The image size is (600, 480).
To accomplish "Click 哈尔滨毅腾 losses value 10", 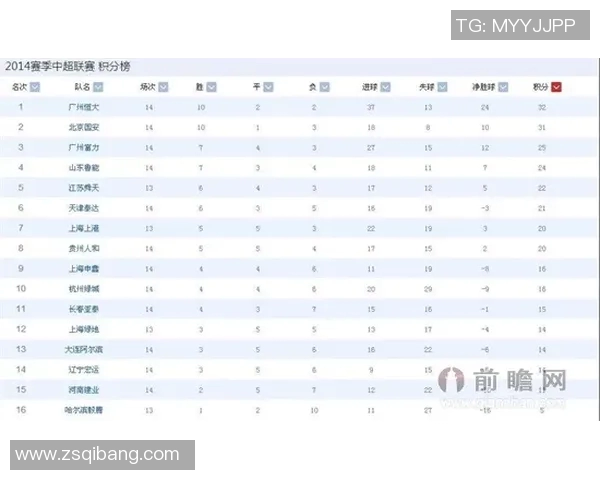I will pyautogui.click(x=314, y=411).
